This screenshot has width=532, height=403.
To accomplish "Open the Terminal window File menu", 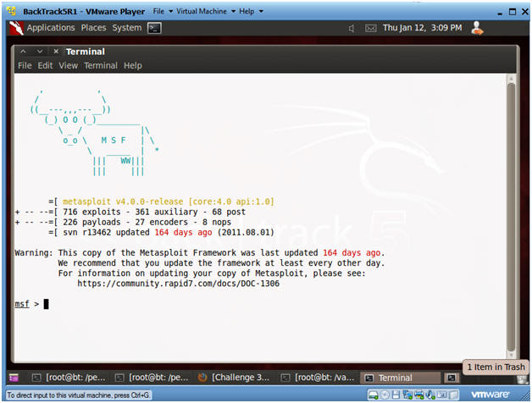I will 25,65.
